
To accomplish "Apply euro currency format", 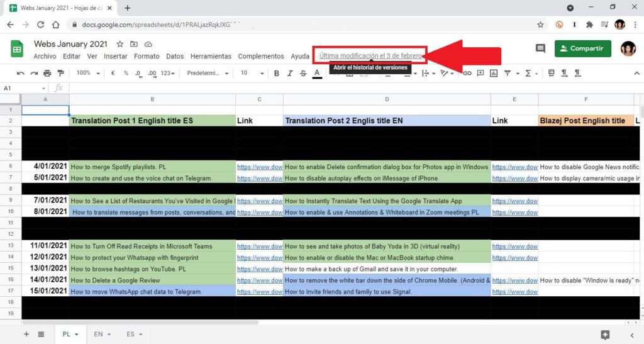I will point(113,74).
